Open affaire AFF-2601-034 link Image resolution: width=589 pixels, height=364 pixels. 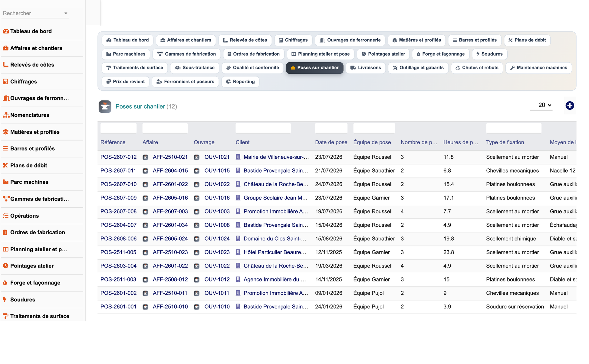(170, 225)
